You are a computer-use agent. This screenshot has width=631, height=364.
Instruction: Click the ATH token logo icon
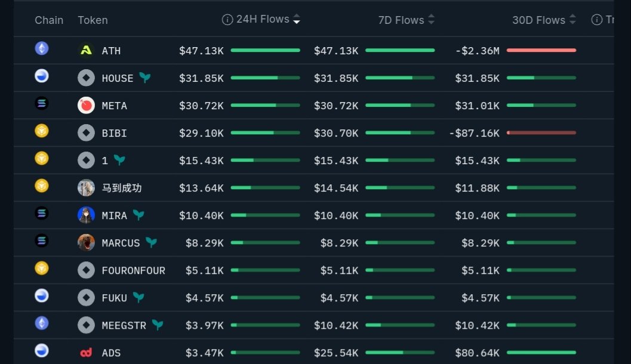pyautogui.click(x=86, y=51)
